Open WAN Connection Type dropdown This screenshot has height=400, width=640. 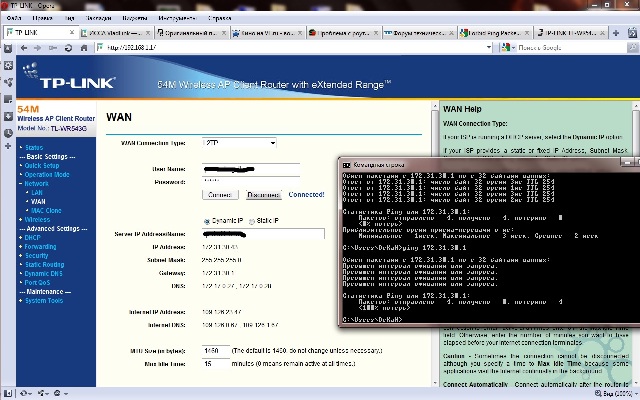tap(239, 143)
